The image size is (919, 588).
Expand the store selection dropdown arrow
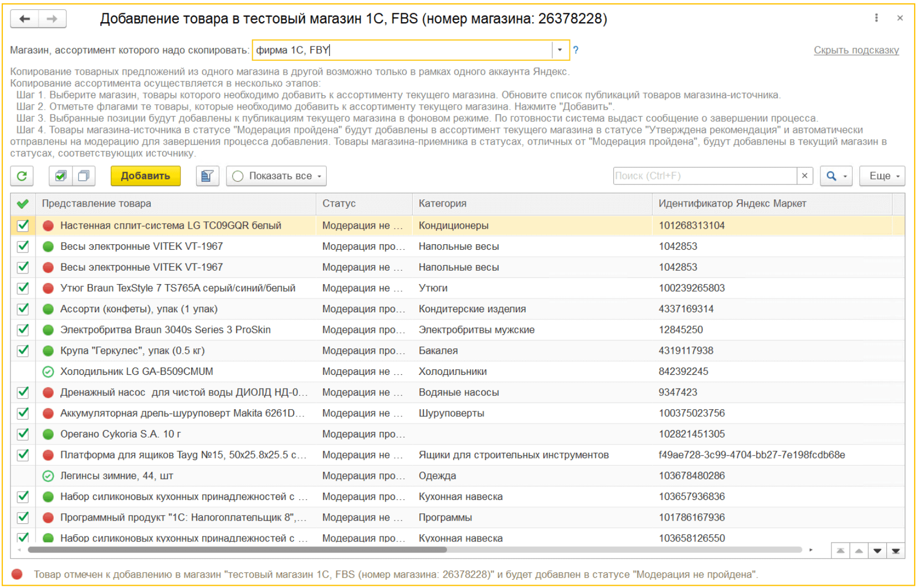tap(560, 50)
